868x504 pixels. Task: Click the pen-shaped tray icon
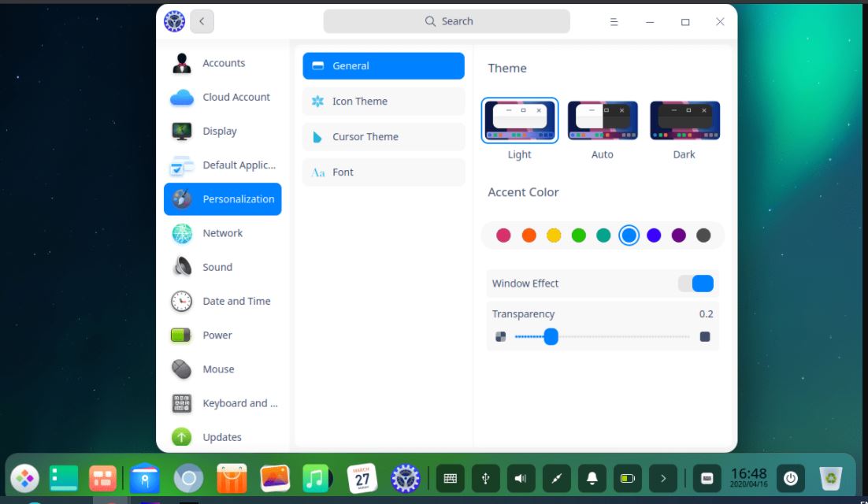pyautogui.click(x=556, y=478)
